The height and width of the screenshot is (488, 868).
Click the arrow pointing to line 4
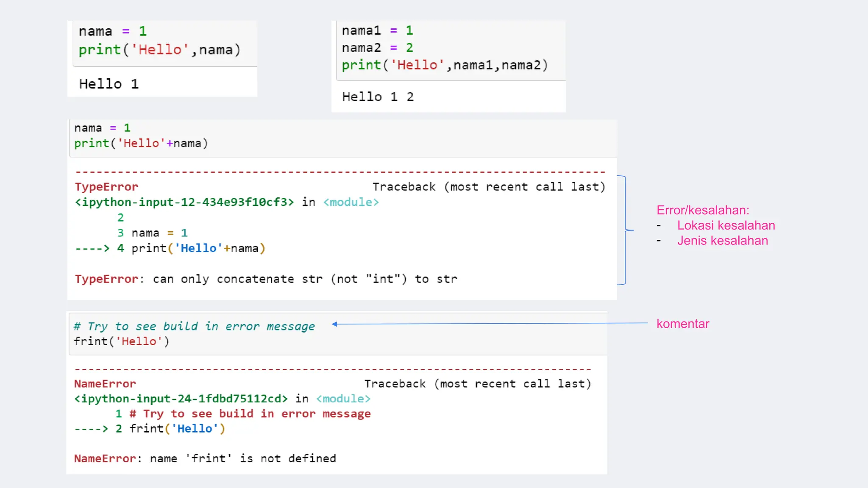92,248
